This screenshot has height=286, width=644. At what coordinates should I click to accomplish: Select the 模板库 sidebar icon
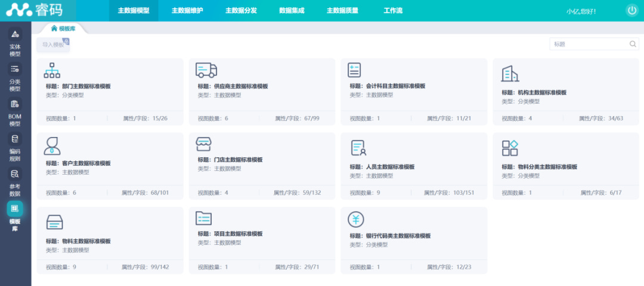(15, 209)
